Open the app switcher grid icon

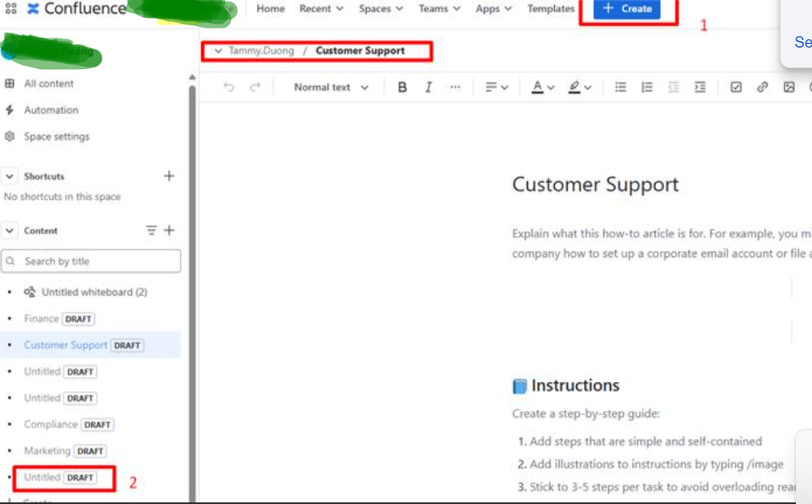pos(11,8)
